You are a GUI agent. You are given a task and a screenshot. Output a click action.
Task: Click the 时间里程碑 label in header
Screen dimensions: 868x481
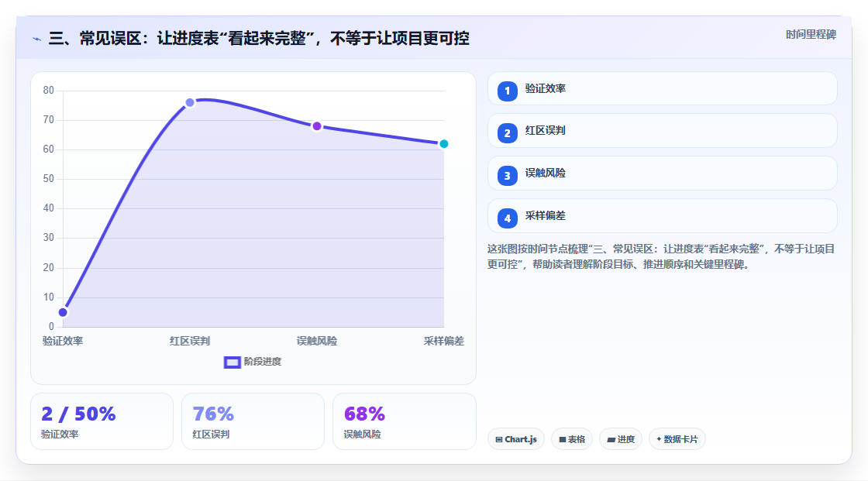click(x=811, y=34)
